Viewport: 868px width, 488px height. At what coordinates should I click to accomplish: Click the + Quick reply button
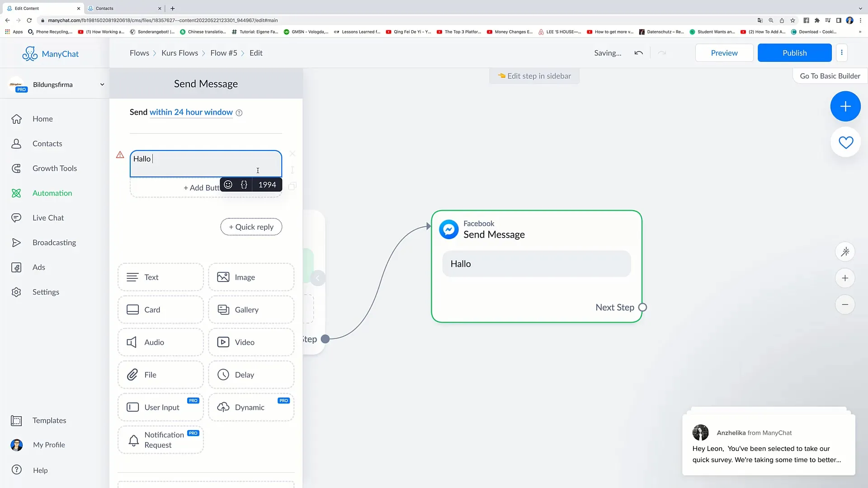250,226
